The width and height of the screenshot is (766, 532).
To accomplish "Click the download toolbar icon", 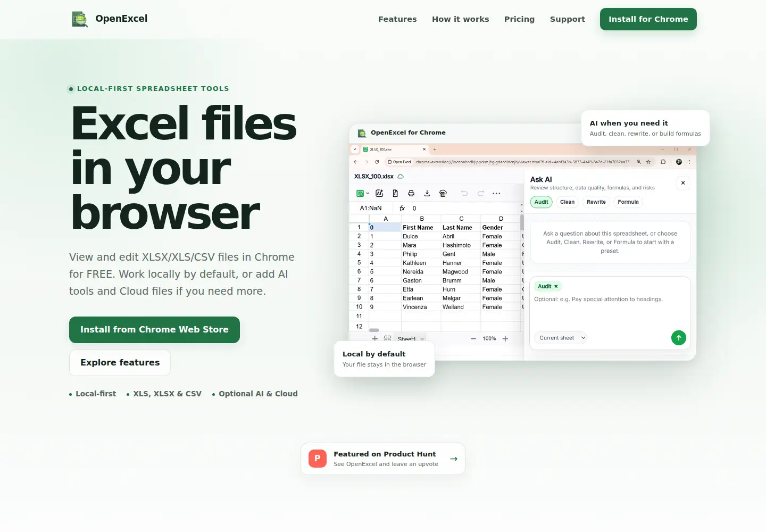I will [427, 194].
